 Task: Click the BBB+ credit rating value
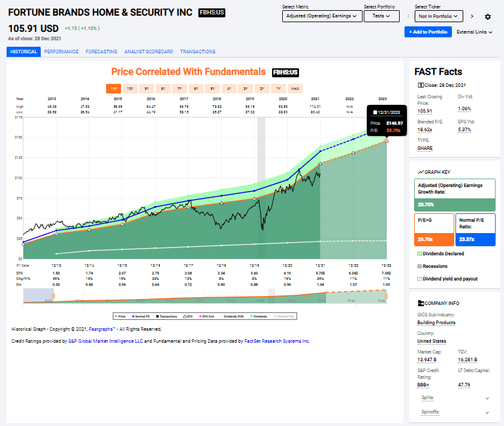[x=423, y=385]
